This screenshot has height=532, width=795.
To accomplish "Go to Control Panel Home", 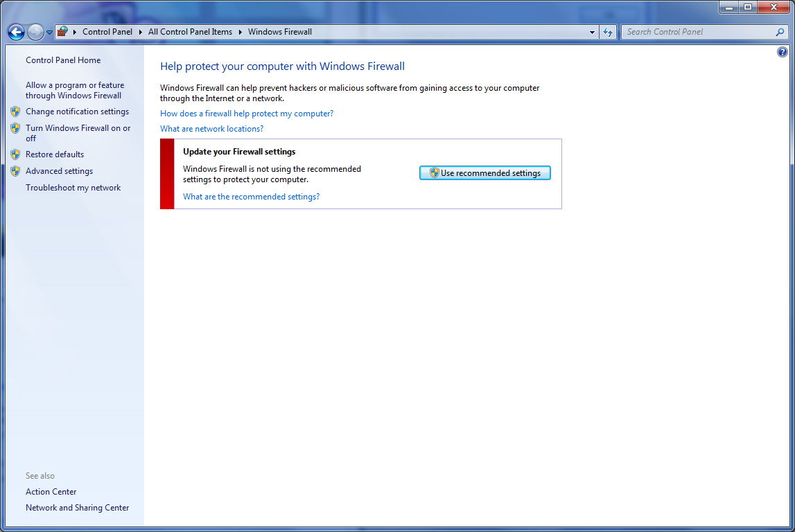I will (x=63, y=60).
